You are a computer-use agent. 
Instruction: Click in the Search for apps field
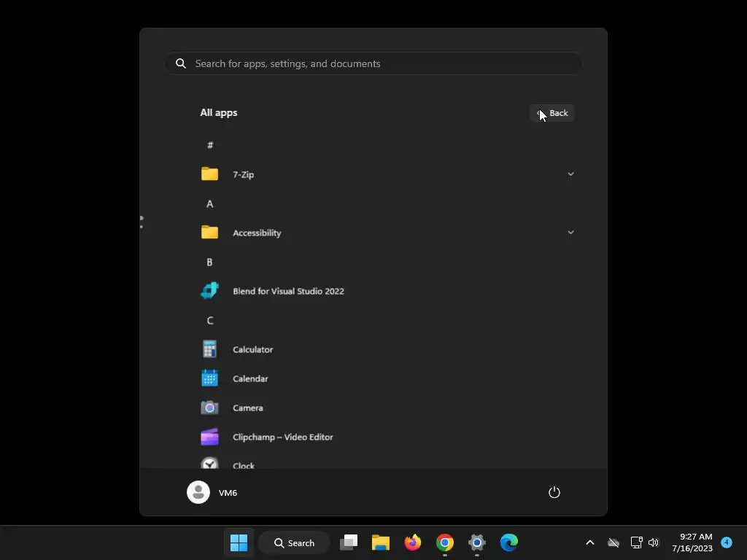373,63
